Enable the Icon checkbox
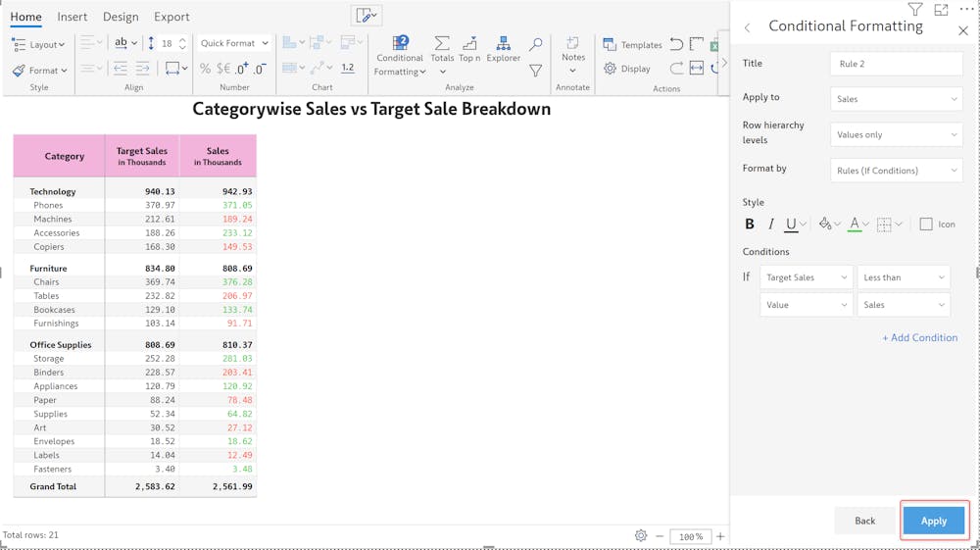The image size is (980, 550). (x=926, y=224)
